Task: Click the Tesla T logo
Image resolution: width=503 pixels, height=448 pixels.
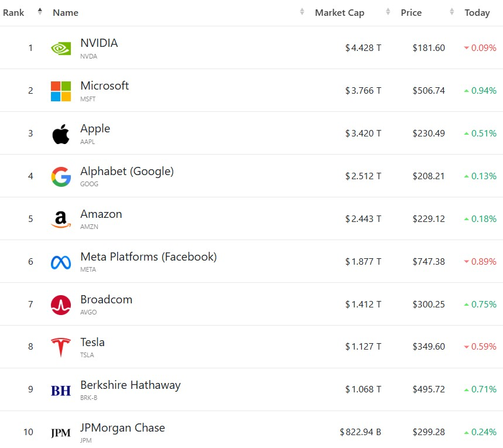Action: click(61, 347)
